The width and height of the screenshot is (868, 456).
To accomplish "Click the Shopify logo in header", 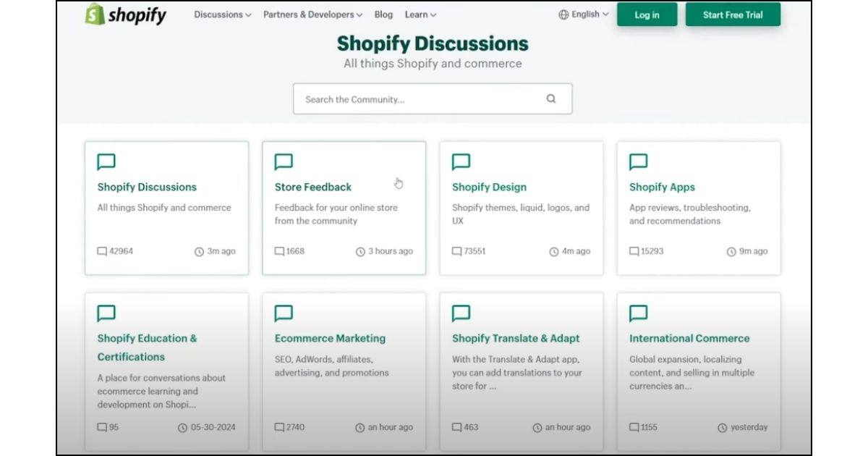I will (x=125, y=14).
